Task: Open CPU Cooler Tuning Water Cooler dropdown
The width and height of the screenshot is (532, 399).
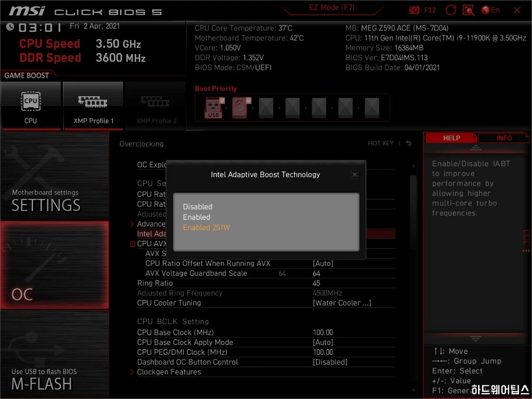Action: (x=342, y=303)
